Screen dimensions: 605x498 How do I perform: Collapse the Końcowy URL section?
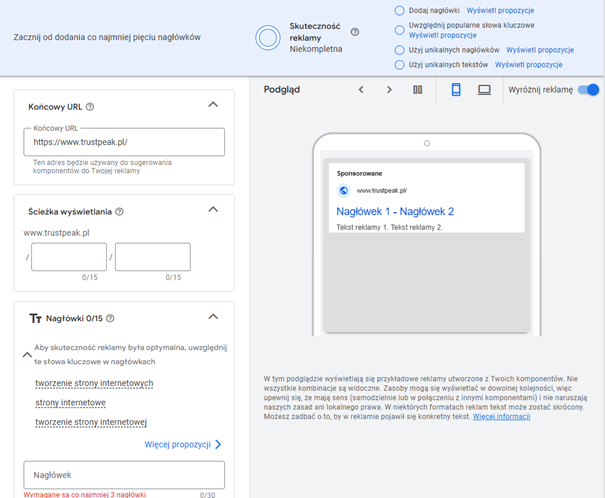(x=213, y=105)
